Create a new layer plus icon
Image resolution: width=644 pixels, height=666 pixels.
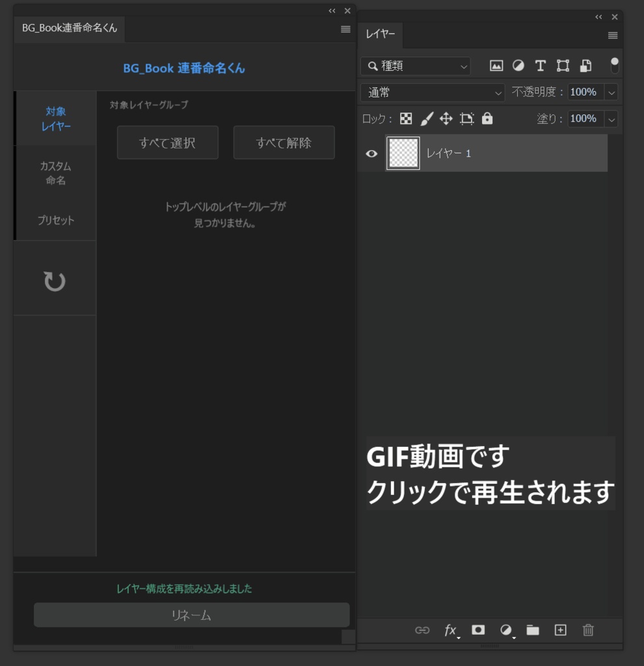pyautogui.click(x=560, y=630)
